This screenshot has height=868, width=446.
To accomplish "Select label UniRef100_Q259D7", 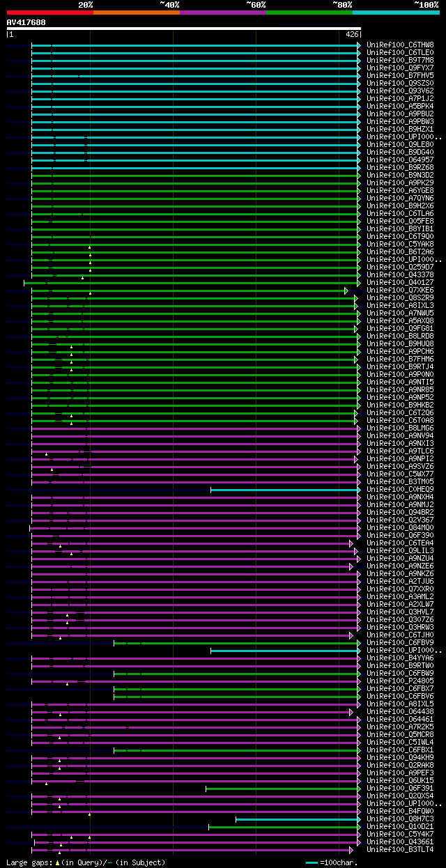I will click(400, 268).
